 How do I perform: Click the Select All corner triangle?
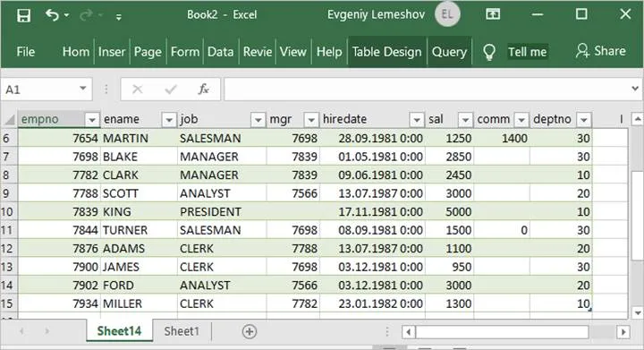click(10, 120)
